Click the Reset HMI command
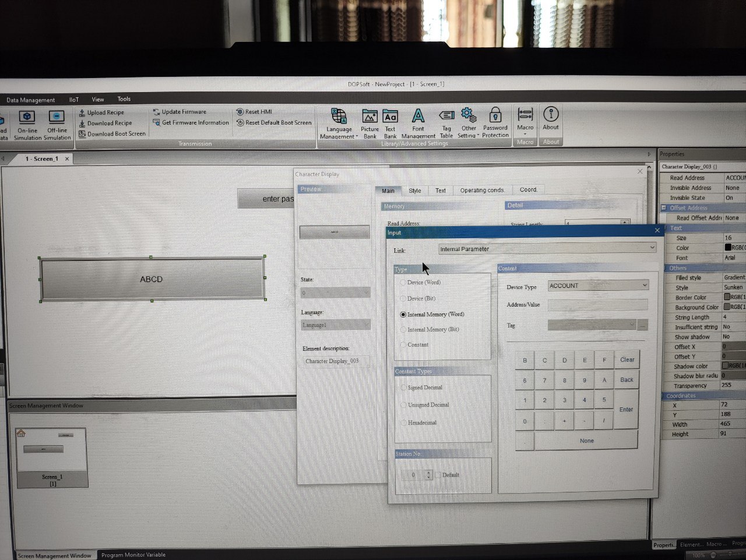The width and height of the screenshot is (746, 560). click(x=254, y=112)
